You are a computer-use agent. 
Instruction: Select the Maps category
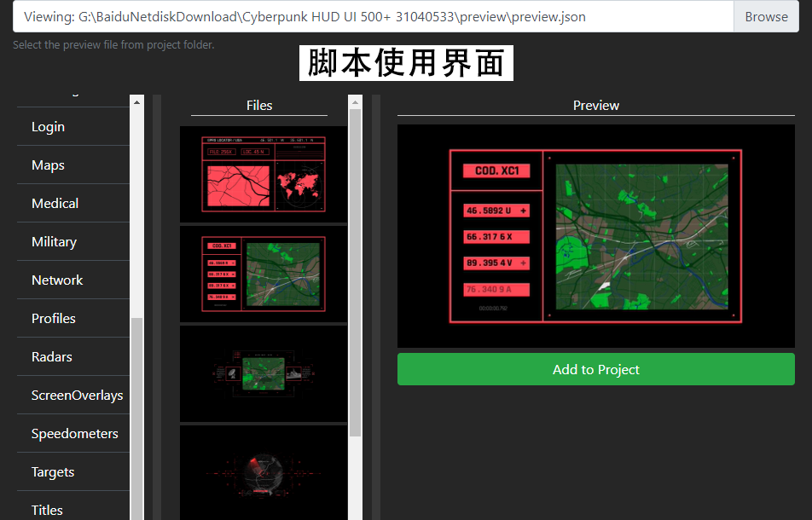click(73, 165)
